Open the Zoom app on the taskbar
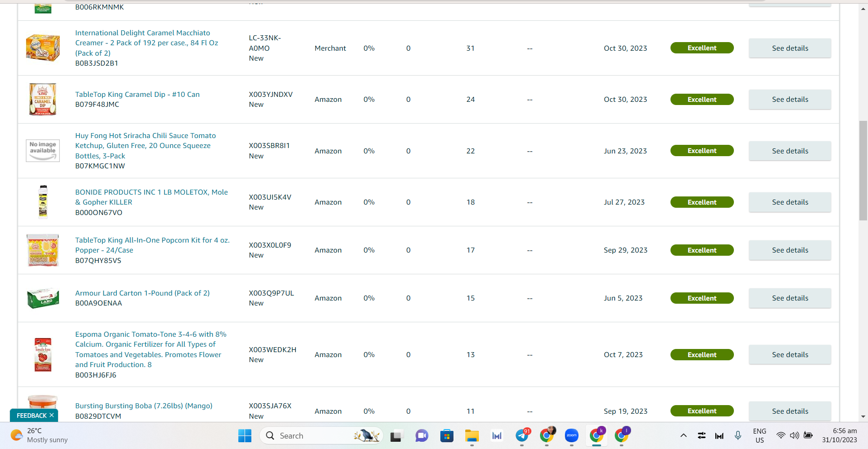The width and height of the screenshot is (868, 449). point(572,436)
